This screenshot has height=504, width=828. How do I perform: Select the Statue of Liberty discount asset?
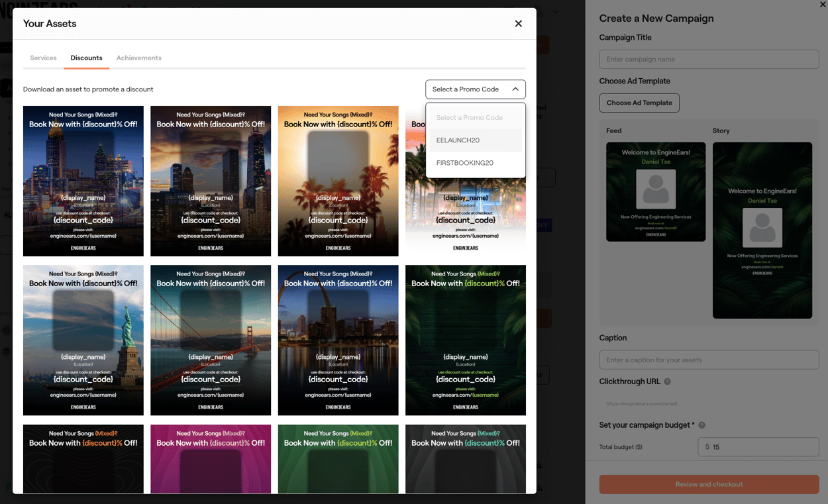tap(83, 340)
